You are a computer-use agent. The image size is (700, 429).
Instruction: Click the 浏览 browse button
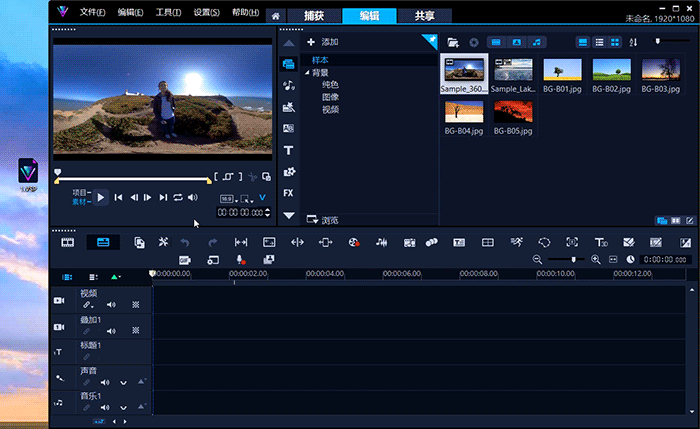pos(323,220)
